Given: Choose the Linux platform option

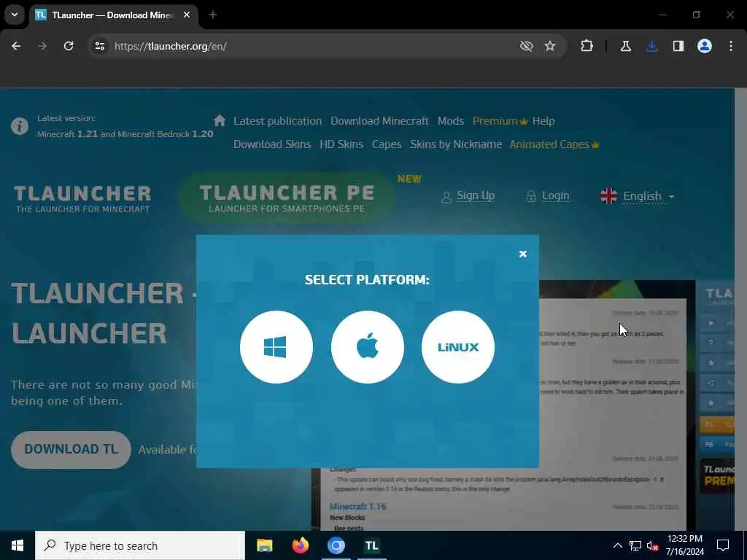Looking at the screenshot, I should (458, 347).
